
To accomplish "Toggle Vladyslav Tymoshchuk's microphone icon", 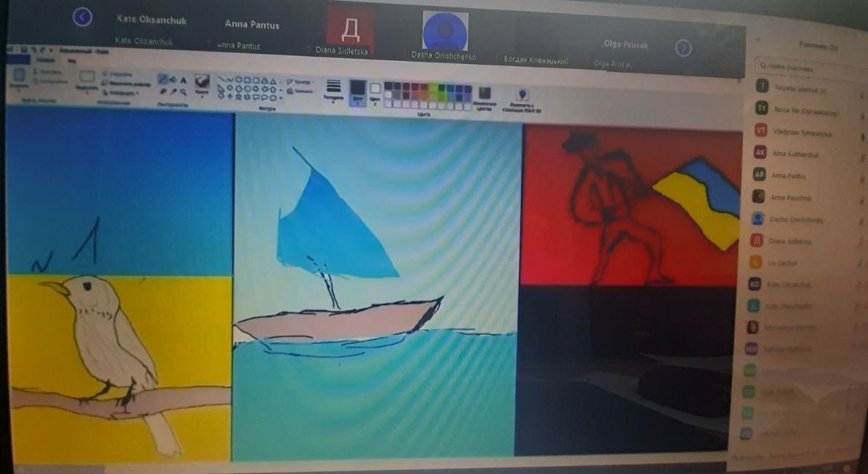I will tap(862, 136).
